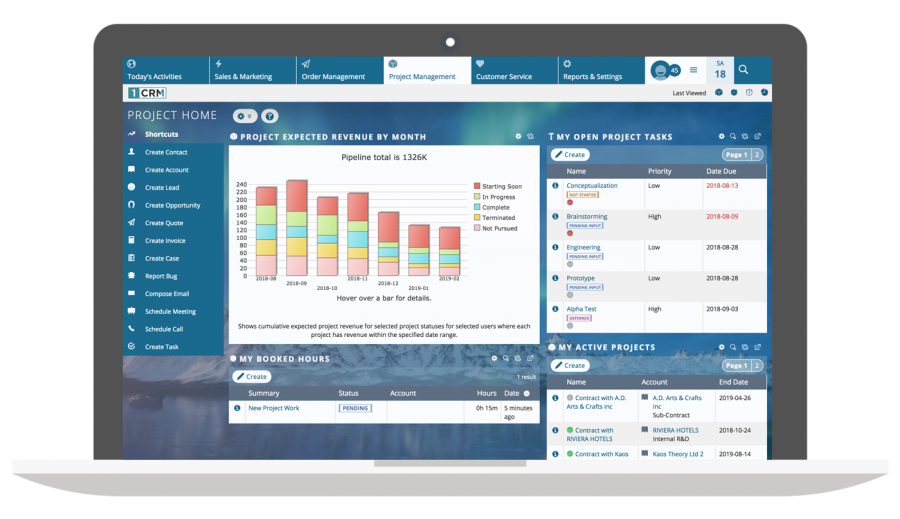Click Create Invoice shortcut
Image resolution: width=900 pixels, height=519 pixels.
click(165, 241)
